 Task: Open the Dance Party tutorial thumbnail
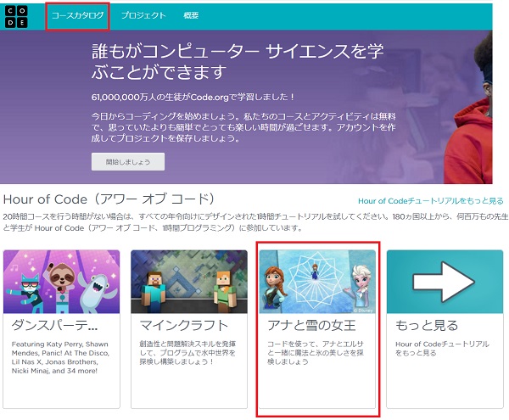pyautogui.click(x=62, y=282)
